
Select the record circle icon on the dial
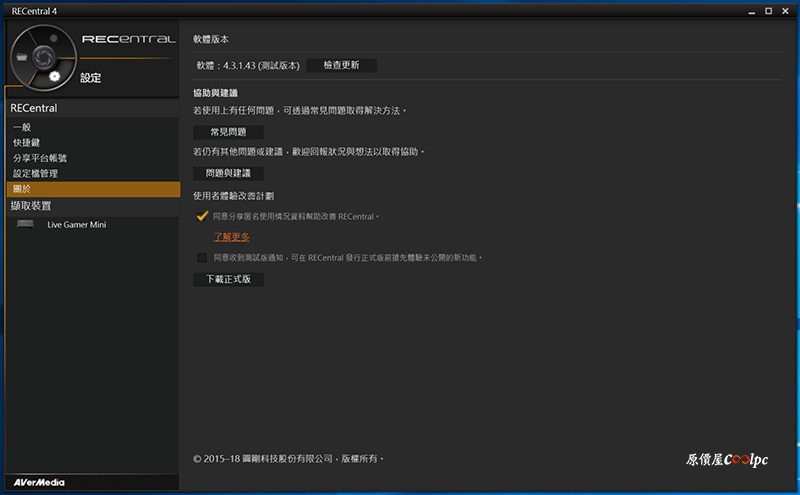[54, 38]
